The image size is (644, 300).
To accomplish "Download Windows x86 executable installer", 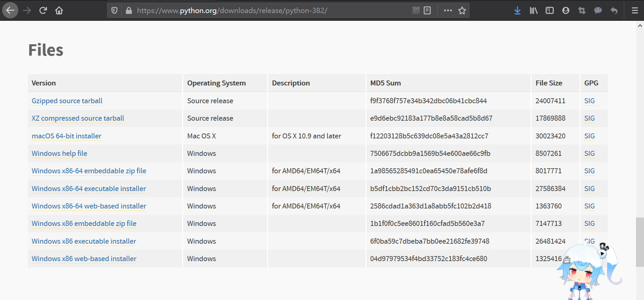I will 84,241.
